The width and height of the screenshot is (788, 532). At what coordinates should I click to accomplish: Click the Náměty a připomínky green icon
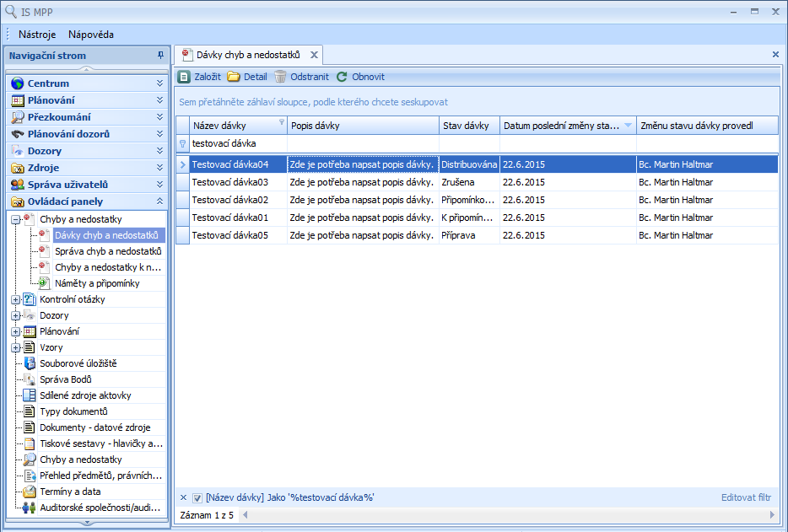(x=44, y=283)
